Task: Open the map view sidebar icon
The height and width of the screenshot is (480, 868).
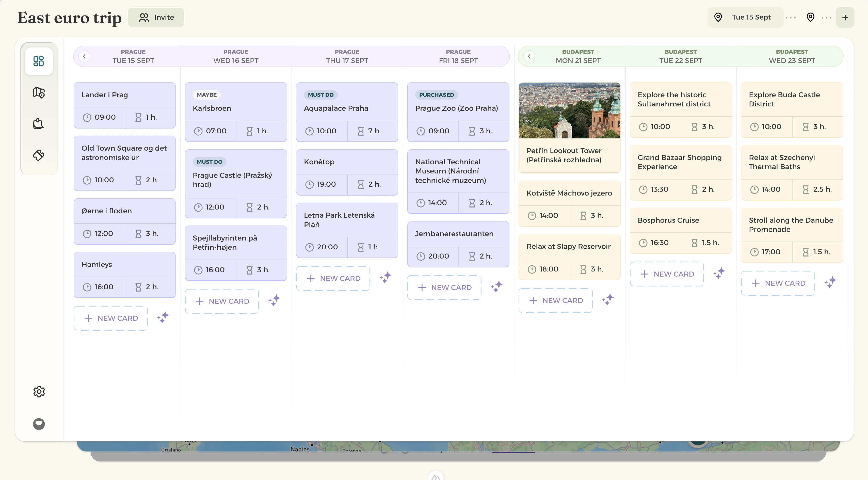Action: (x=39, y=92)
